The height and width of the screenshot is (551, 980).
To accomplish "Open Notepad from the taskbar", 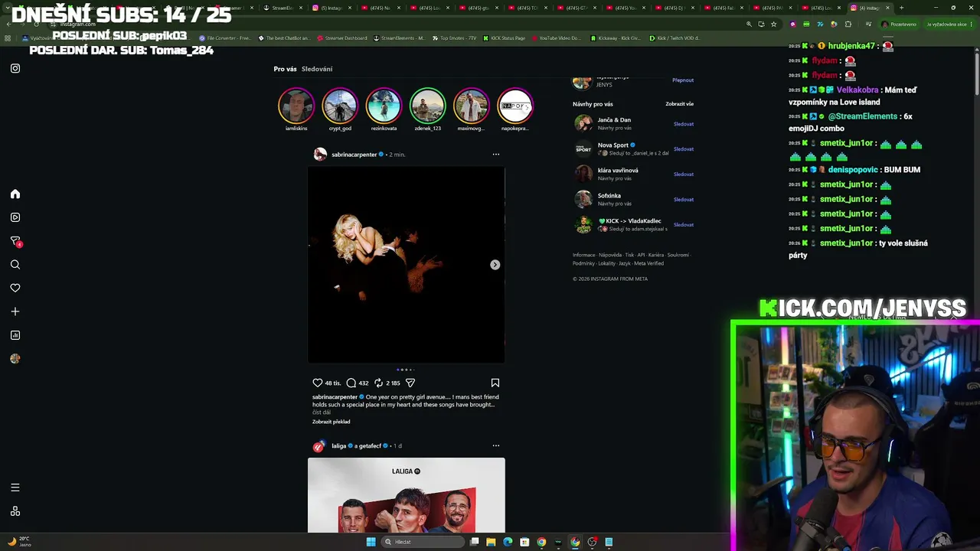I will coord(609,542).
